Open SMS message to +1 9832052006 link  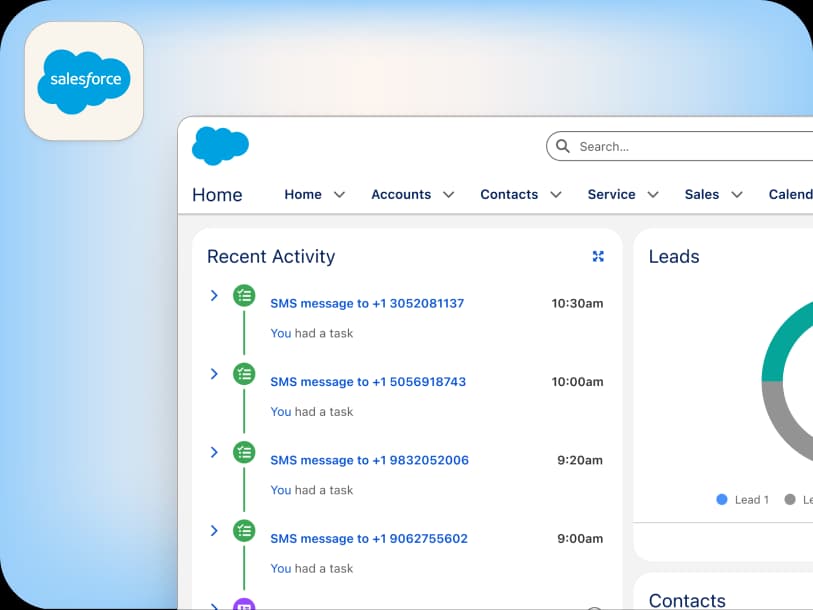(369, 460)
